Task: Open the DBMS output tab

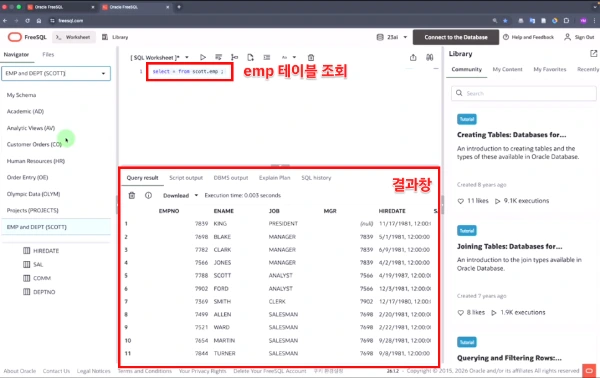Action: (x=231, y=178)
